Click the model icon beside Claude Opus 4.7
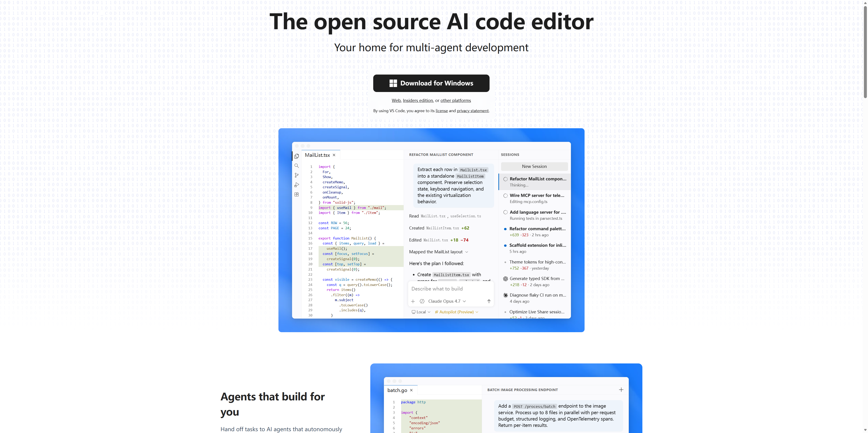The width and height of the screenshot is (868, 433). (x=422, y=301)
